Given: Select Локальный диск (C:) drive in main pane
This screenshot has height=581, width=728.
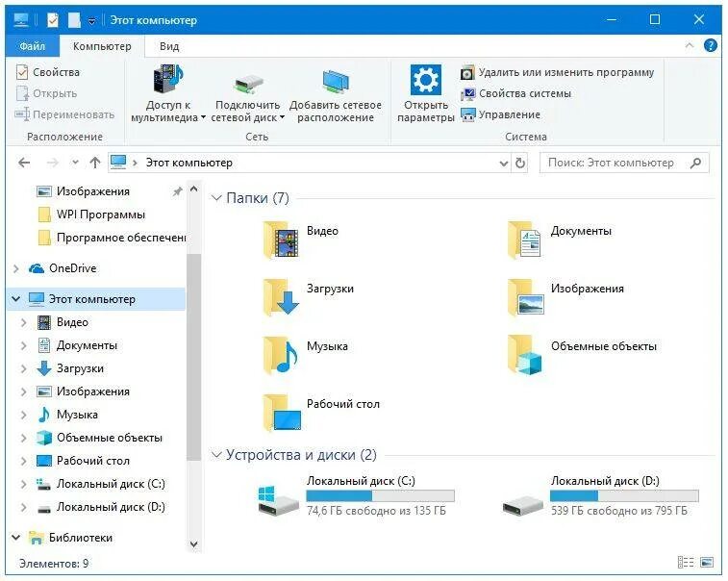Looking at the screenshot, I should (356, 496).
